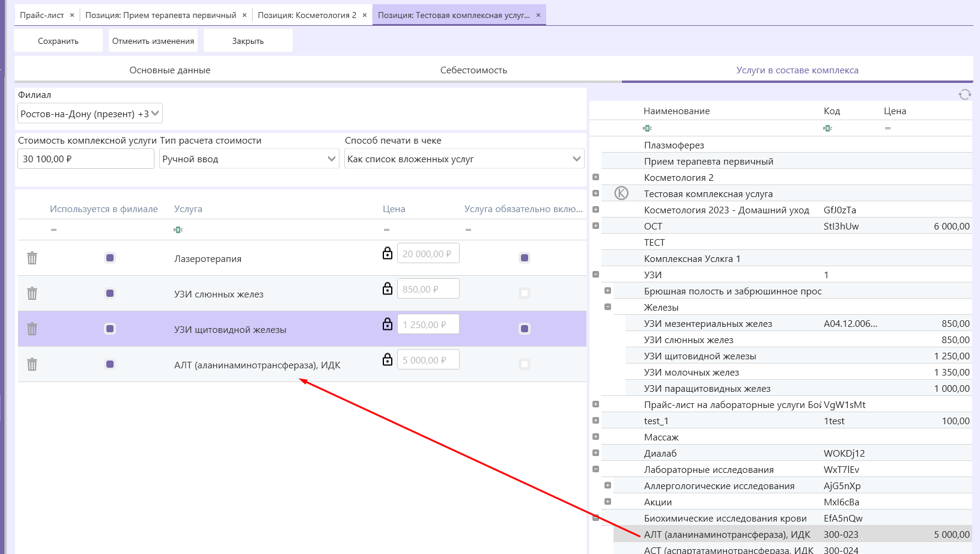Toggle branch usage checkbox for УЗИ щитовидной железы
Image resolution: width=980 pixels, height=554 pixels.
tap(110, 329)
